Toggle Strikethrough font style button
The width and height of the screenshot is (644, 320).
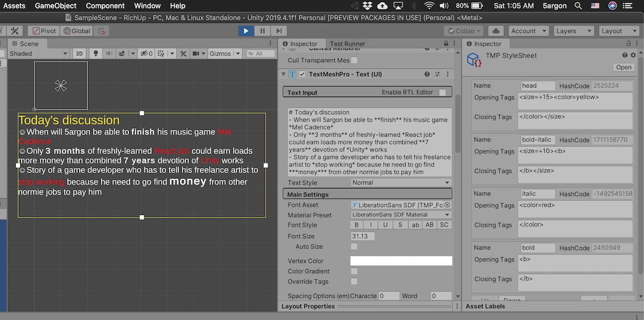click(x=400, y=225)
